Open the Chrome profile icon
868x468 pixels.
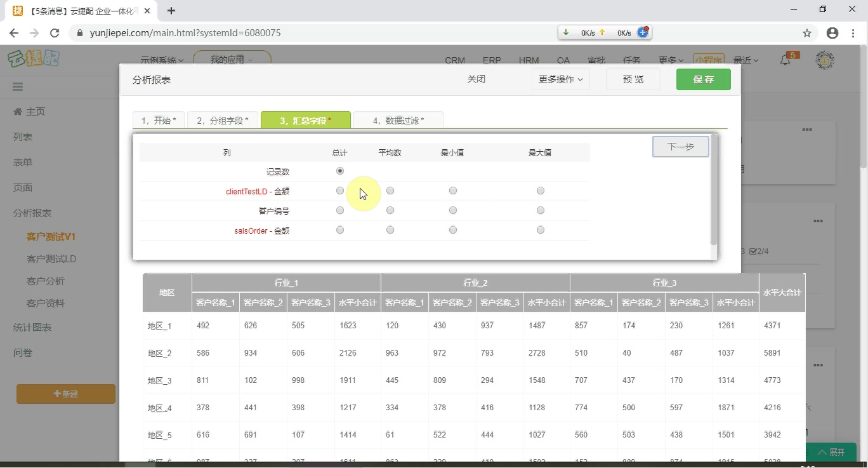pyautogui.click(x=832, y=33)
